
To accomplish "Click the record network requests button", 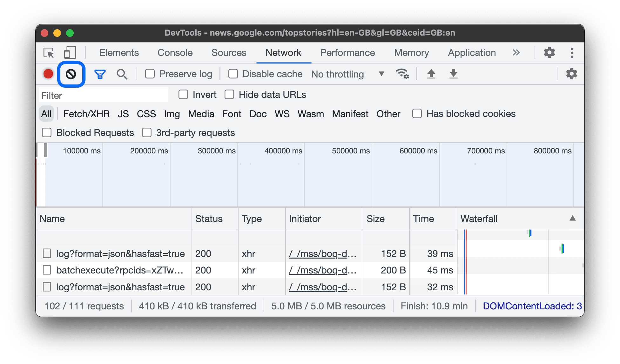I will [49, 74].
